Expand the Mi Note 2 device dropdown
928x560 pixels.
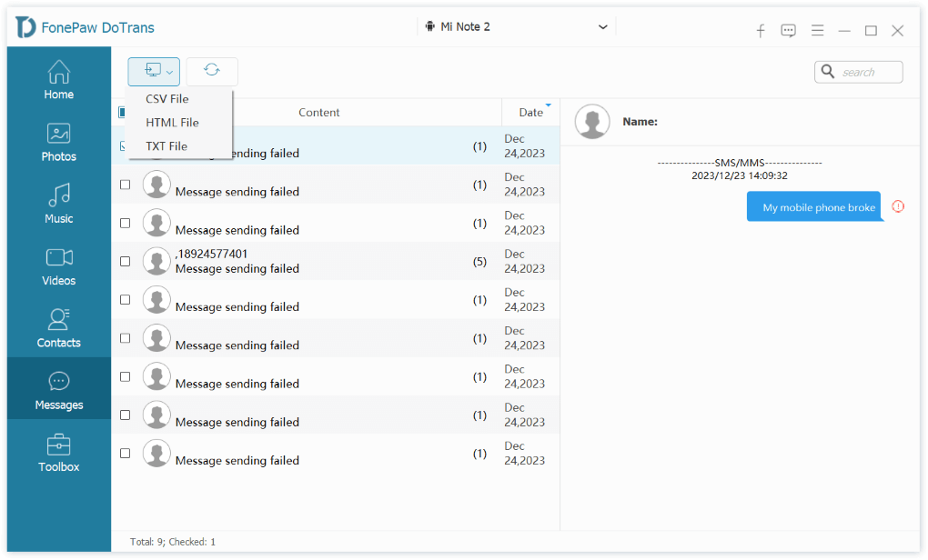point(602,27)
